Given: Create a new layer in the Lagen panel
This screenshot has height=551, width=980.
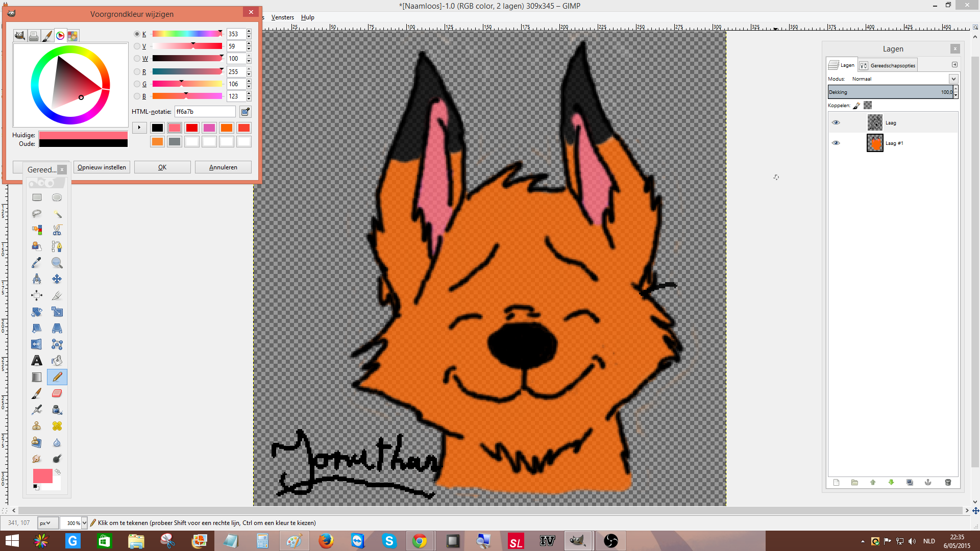Looking at the screenshot, I should [x=836, y=482].
